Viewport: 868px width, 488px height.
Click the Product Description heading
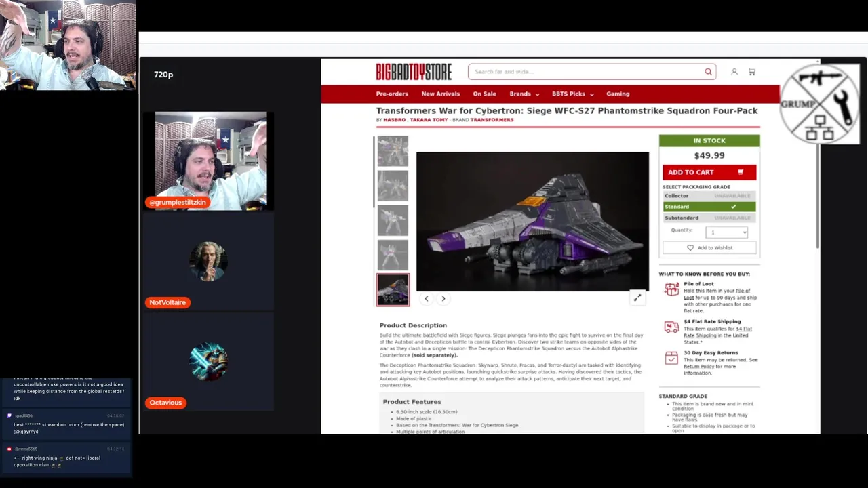413,325
